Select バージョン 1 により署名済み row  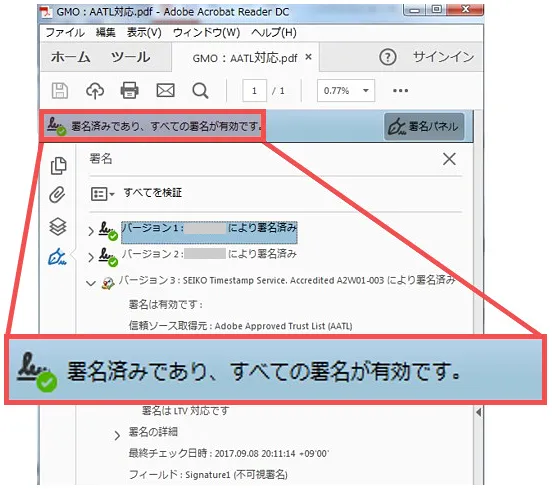tap(209, 232)
